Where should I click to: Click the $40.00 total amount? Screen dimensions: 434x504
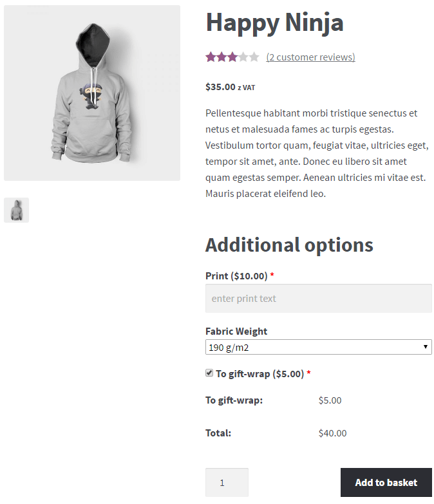(x=332, y=433)
